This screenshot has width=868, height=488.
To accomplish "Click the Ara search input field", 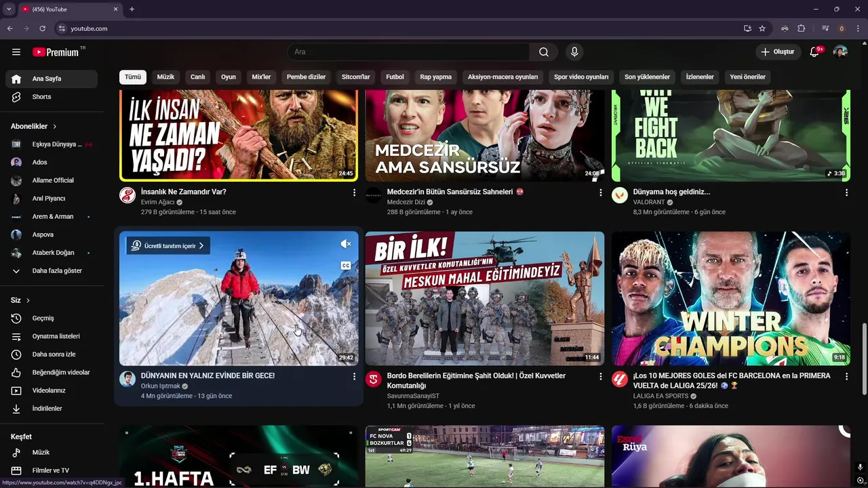I will pos(409,52).
